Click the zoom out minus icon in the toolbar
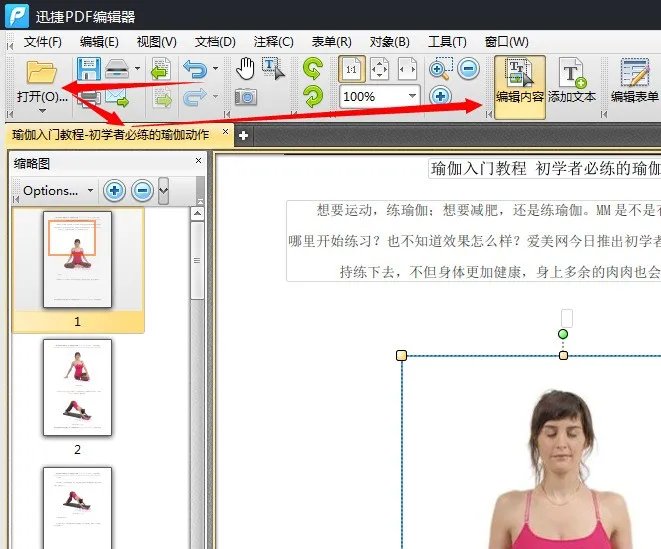 [469, 68]
